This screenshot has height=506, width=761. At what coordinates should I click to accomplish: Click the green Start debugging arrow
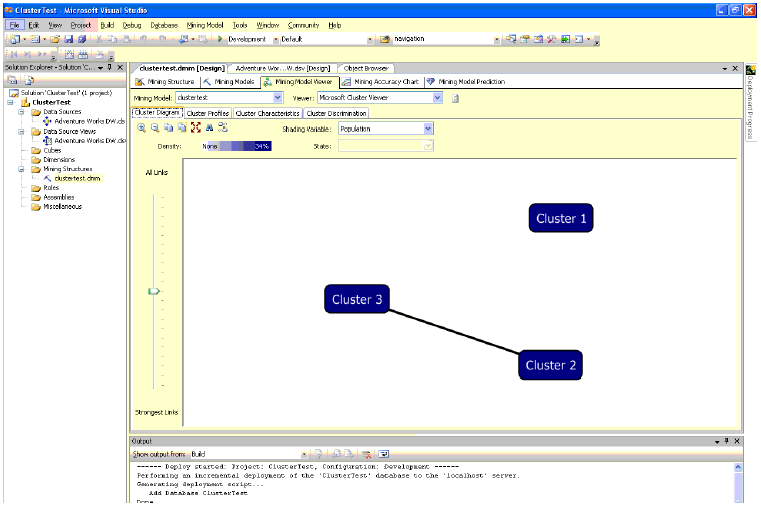point(219,39)
